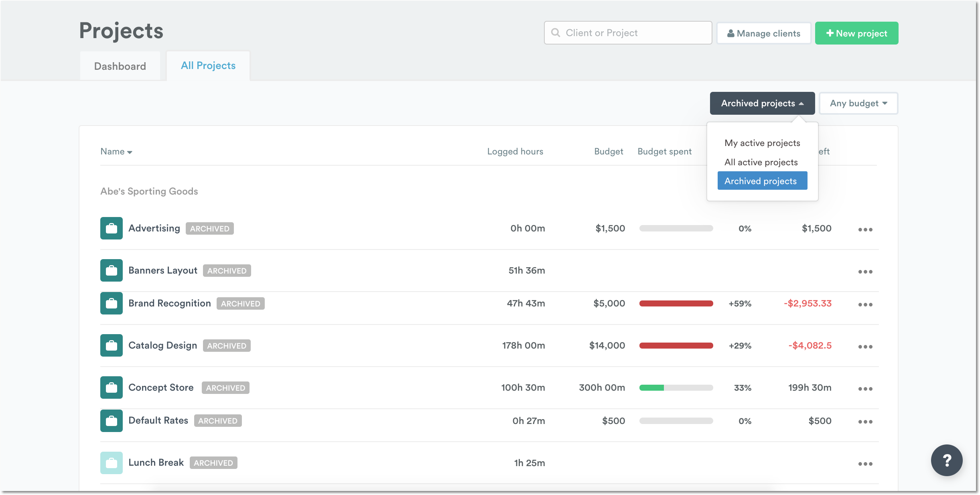Click the New project button
Screen dimensions: 980x495
tap(856, 33)
